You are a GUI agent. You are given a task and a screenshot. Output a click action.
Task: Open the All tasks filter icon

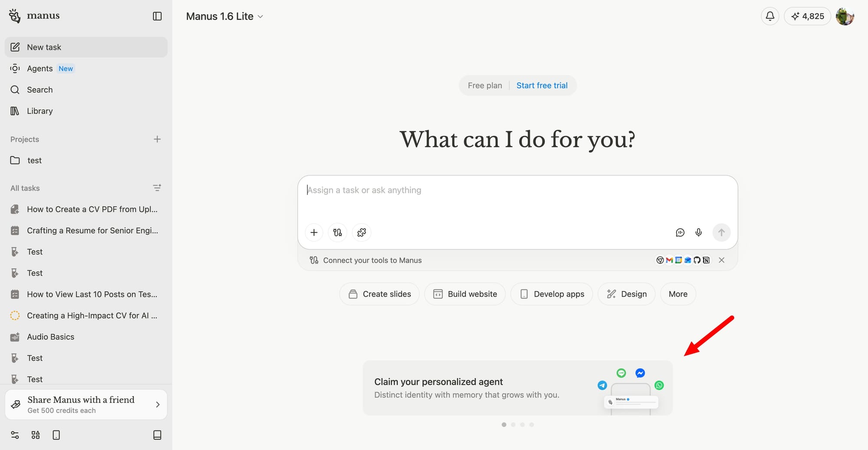pos(157,188)
